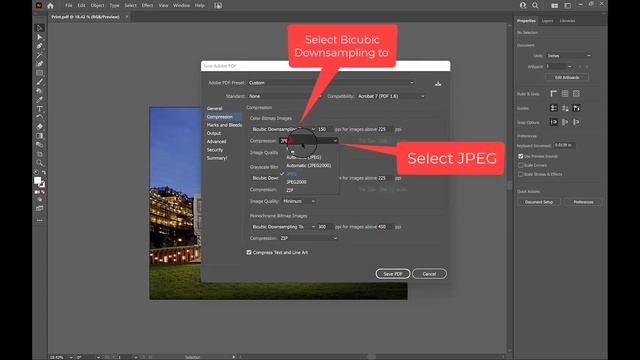Viewport: 640px width, 360px height.
Task: Reset to default fill and stroke
Action: [x=36, y=173]
